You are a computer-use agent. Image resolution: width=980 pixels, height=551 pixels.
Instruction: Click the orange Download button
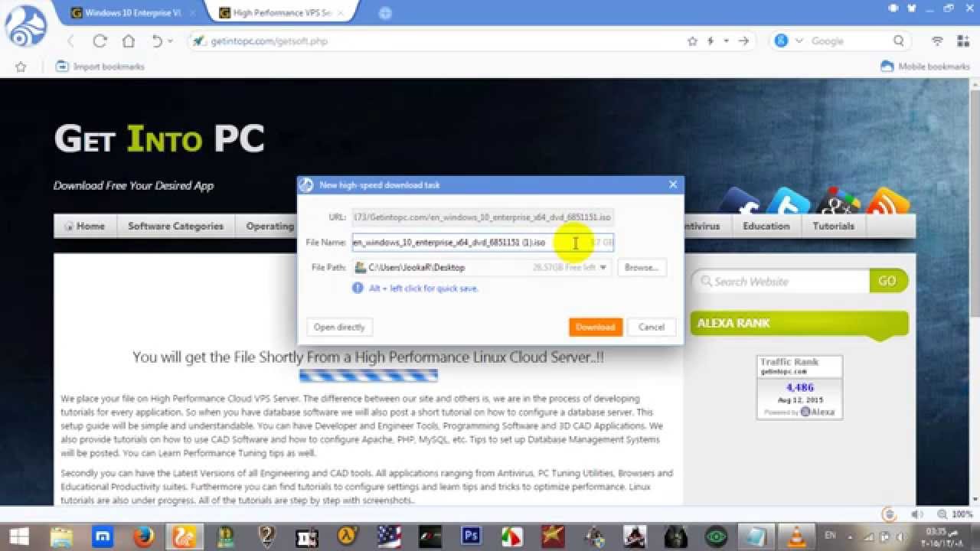(595, 327)
